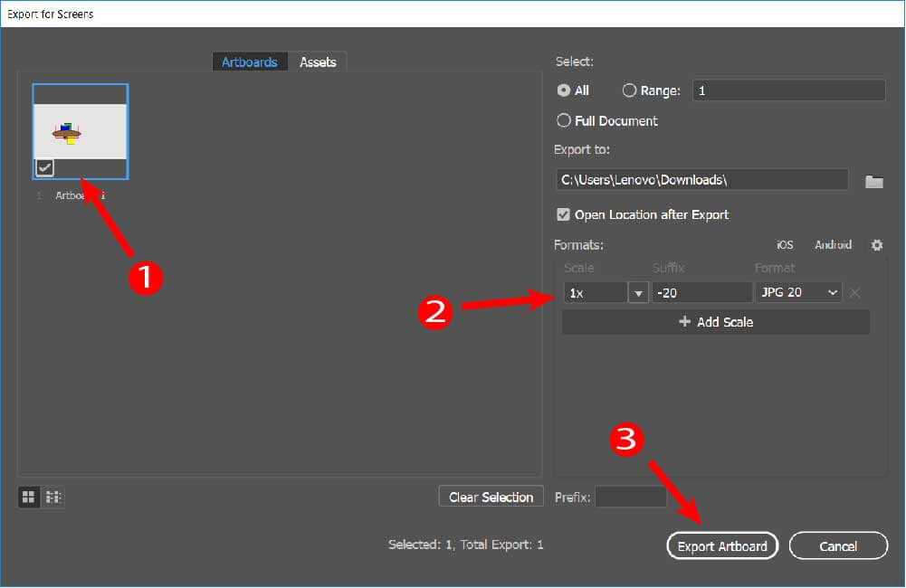Switch to small thumbnail list view
The width and height of the screenshot is (906, 588).
tap(53, 497)
